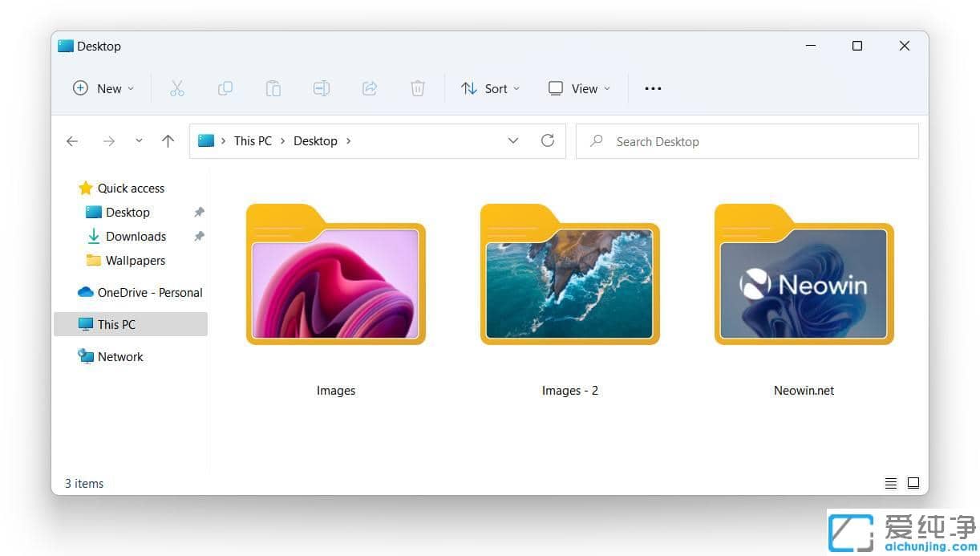This screenshot has width=980, height=556.
Task: Go forward with the right arrow
Action: point(108,141)
